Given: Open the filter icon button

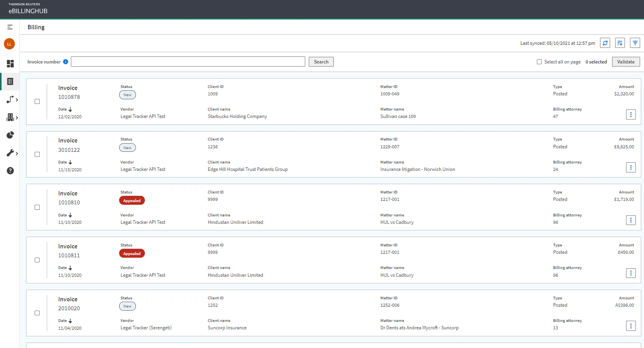Looking at the screenshot, I should point(635,43).
